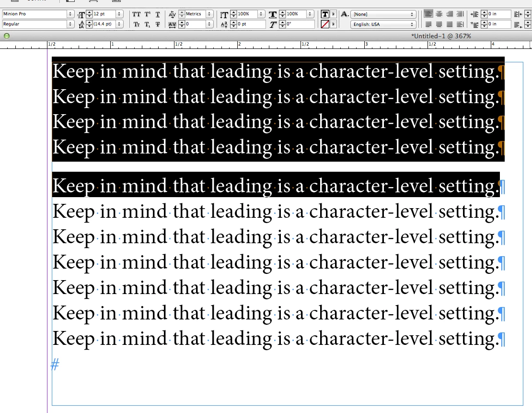Select Justify with last line centered
Viewport: 532px width, 413px height.
tap(439, 24)
